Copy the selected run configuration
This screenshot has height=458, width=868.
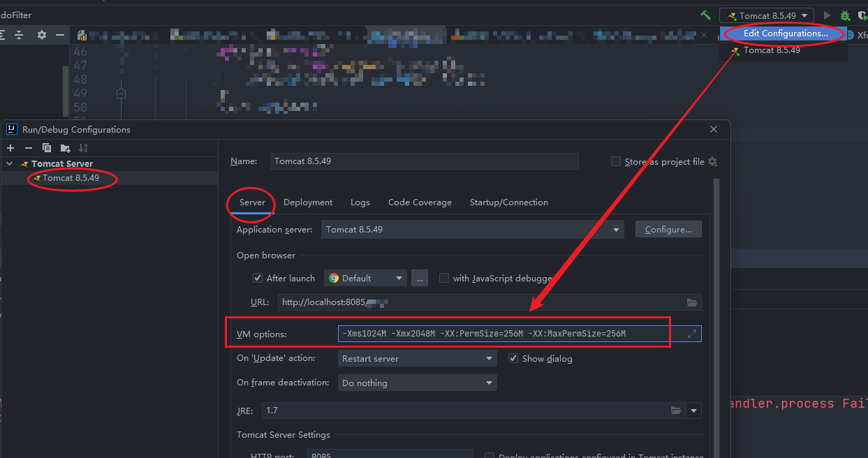click(x=47, y=148)
